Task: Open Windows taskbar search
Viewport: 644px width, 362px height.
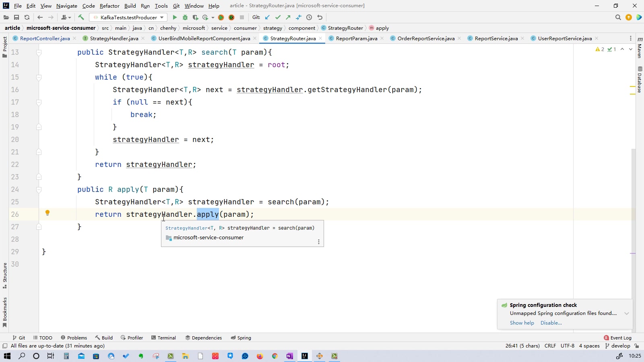Action: (x=22, y=356)
